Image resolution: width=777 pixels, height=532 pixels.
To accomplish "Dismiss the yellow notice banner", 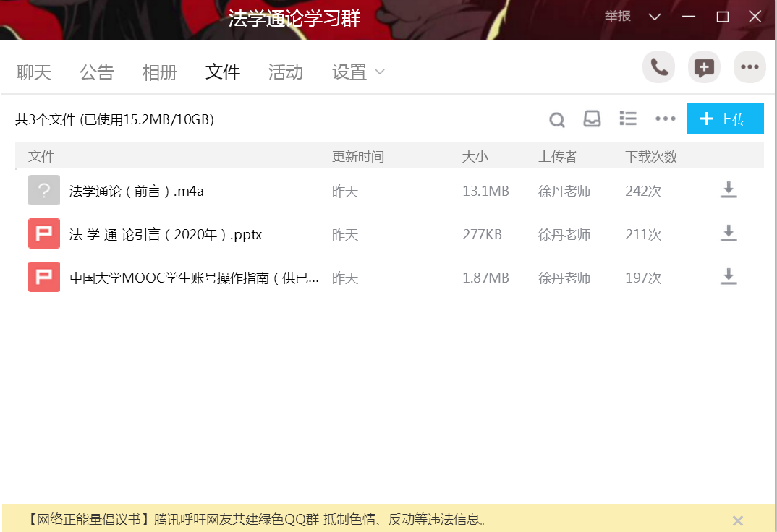I will [x=737, y=520].
